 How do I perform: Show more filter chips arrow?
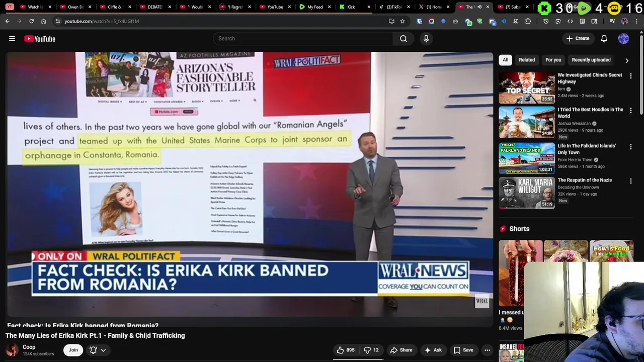click(x=627, y=60)
